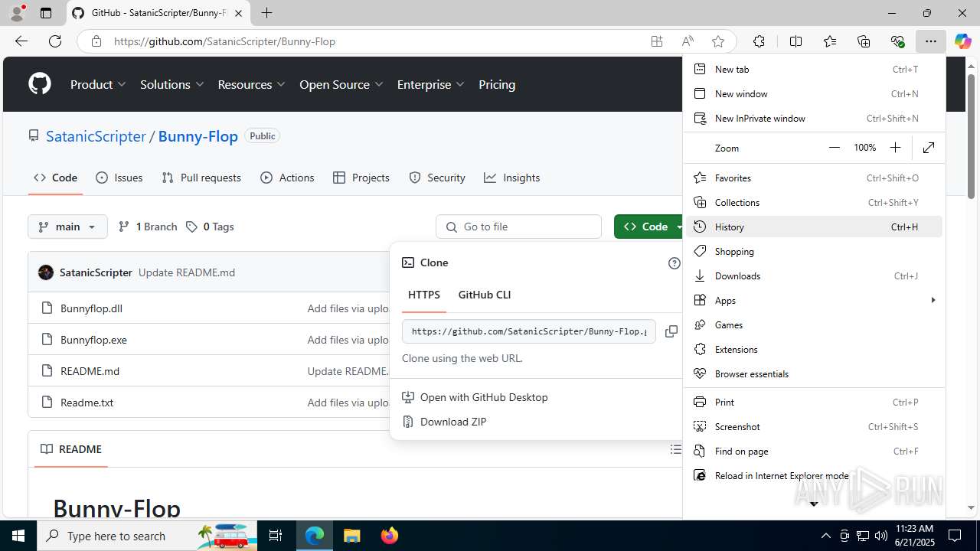Click the Read aloud icon

coord(688,41)
